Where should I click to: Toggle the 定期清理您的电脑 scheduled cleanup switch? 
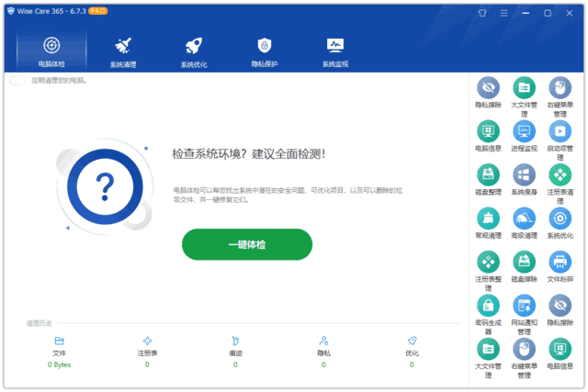click(x=17, y=81)
